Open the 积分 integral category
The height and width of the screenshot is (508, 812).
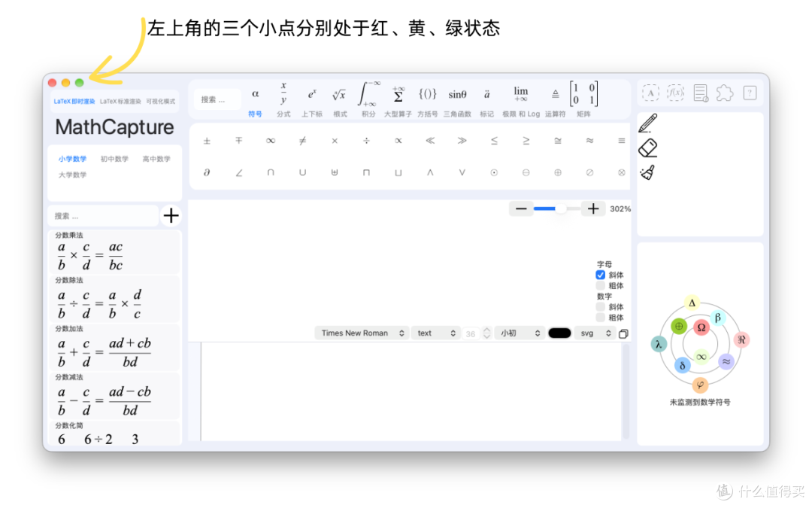coord(368,100)
